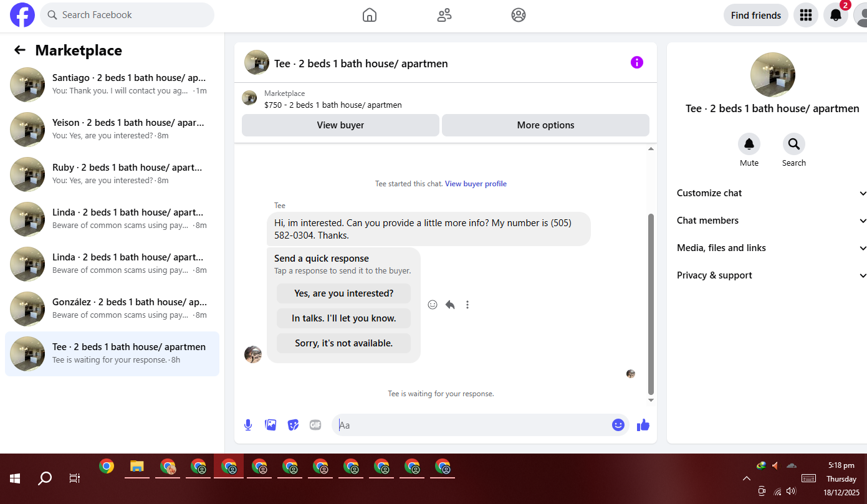Expand the Chat members section
This screenshot has height=504, width=867.
(x=771, y=221)
